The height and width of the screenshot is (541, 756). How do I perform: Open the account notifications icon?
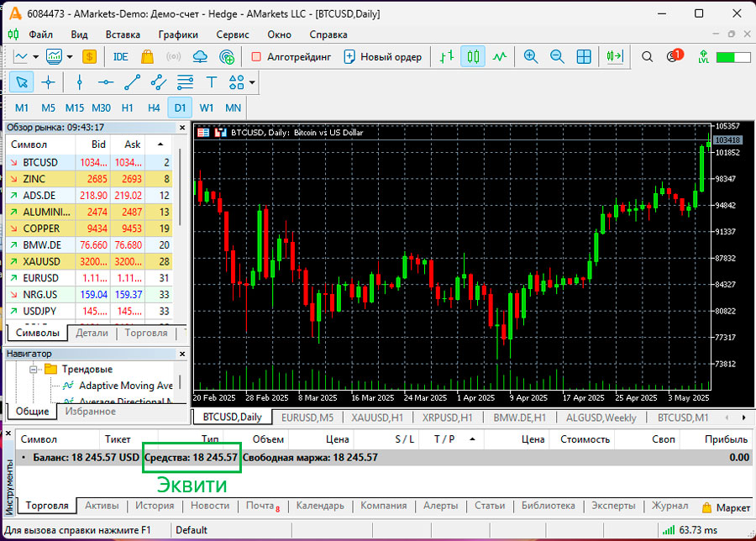click(674, 56)
